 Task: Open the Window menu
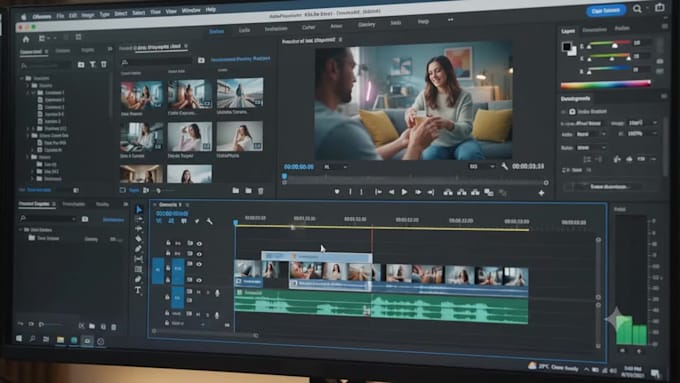click(x=191, y=10)
